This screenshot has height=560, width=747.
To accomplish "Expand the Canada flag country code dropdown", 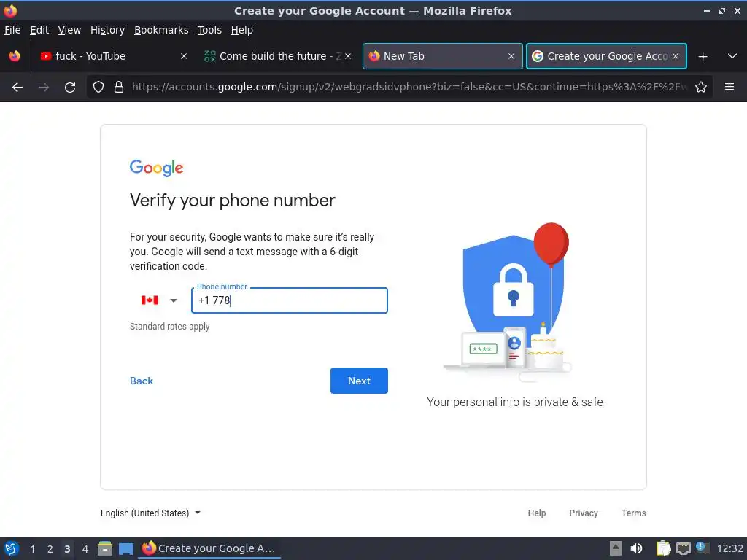I will coord(160,300).
